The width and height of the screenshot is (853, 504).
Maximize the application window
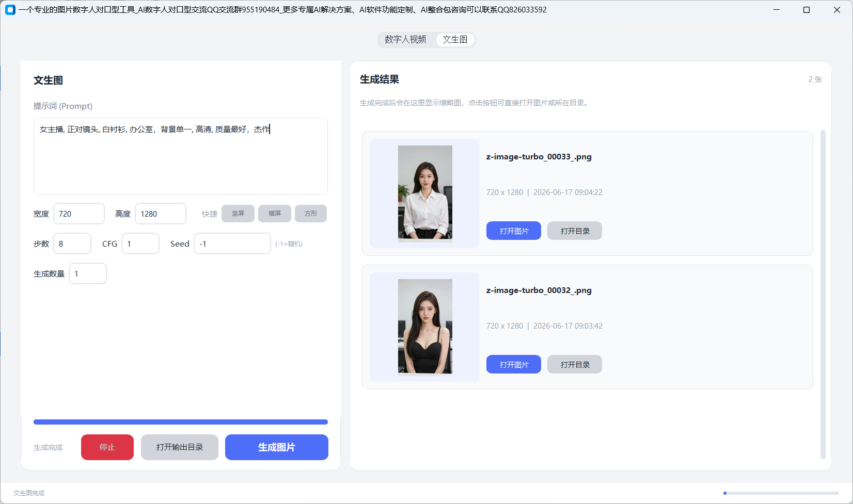pos(807,10)
